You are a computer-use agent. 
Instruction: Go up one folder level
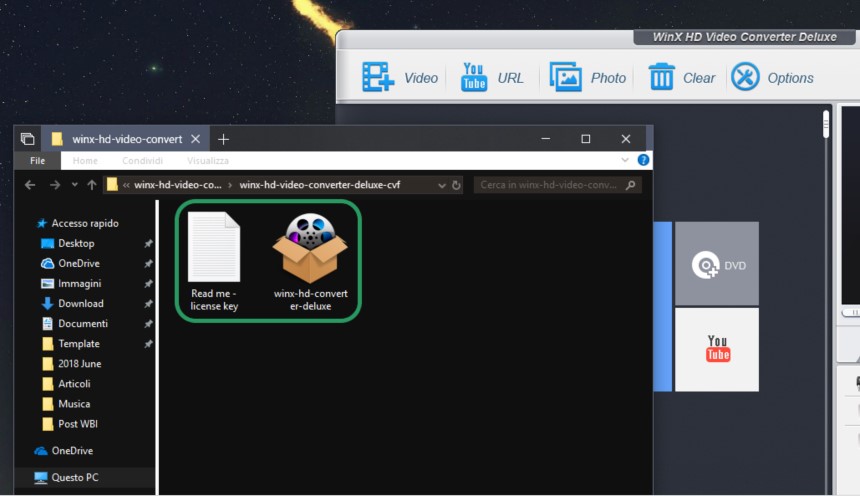click(92, 185)
